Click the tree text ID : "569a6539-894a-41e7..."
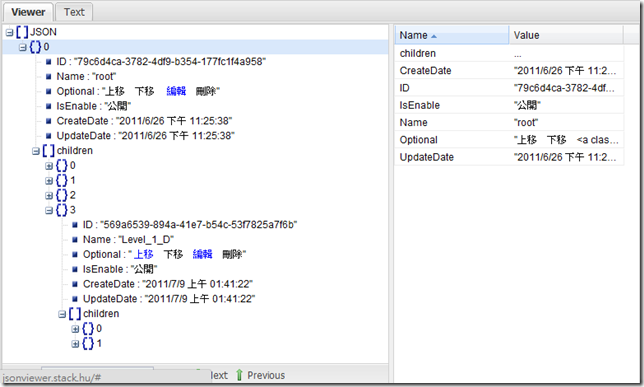Image resolution: width=644 pixels, height=387 pixels. point(190,225)
